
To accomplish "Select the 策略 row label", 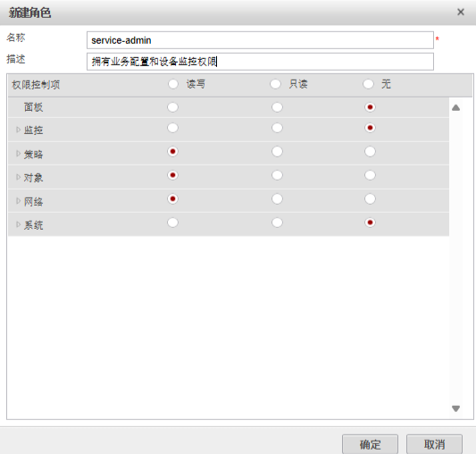I will [x=33, y=155].
